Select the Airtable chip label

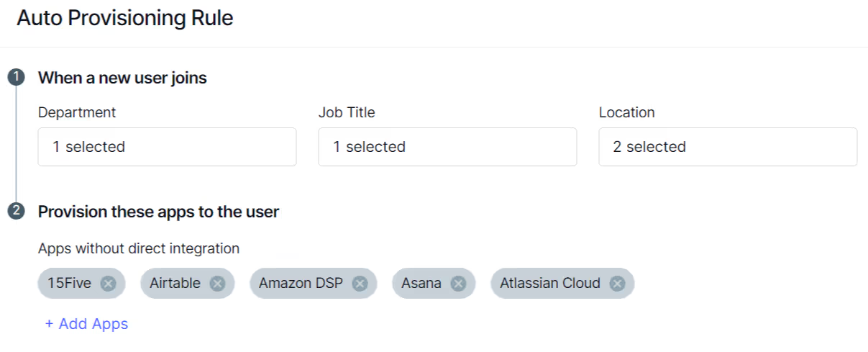click(x=175, y=284)
